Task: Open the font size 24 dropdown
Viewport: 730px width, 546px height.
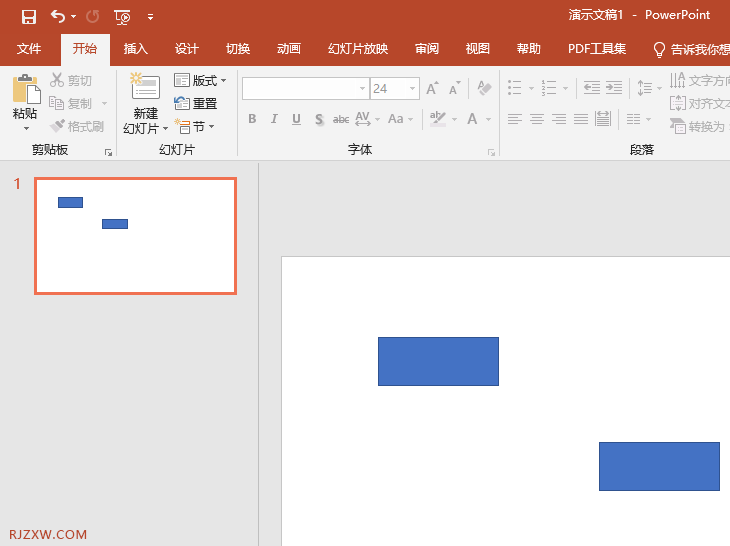Action: click(x=412, y=88)
